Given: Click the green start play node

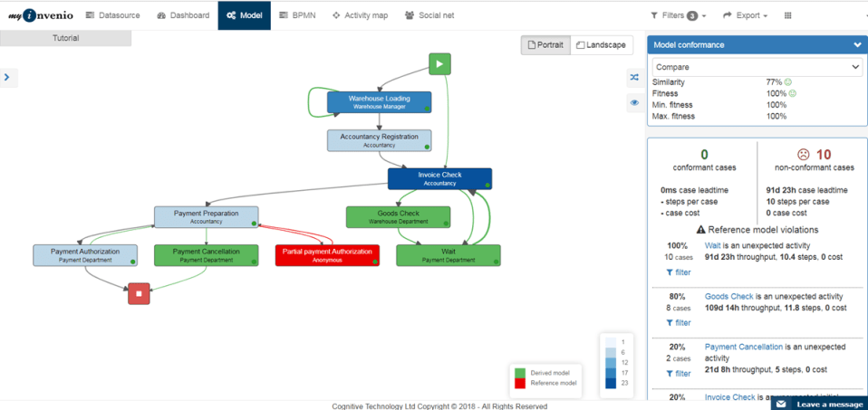Looking at the screenshot, I should pyautogui.click(x=439, y=63).
